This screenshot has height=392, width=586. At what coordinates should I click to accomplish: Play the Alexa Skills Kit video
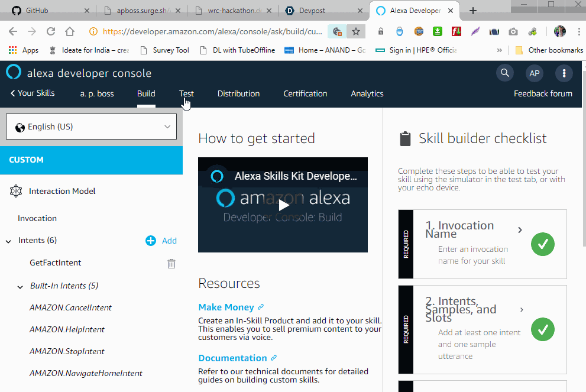click(283, 205)
